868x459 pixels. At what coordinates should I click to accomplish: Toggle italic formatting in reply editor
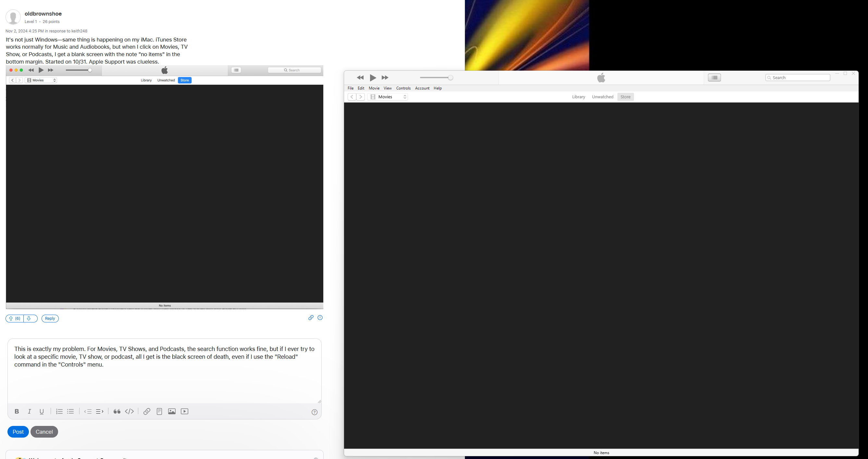29,412
